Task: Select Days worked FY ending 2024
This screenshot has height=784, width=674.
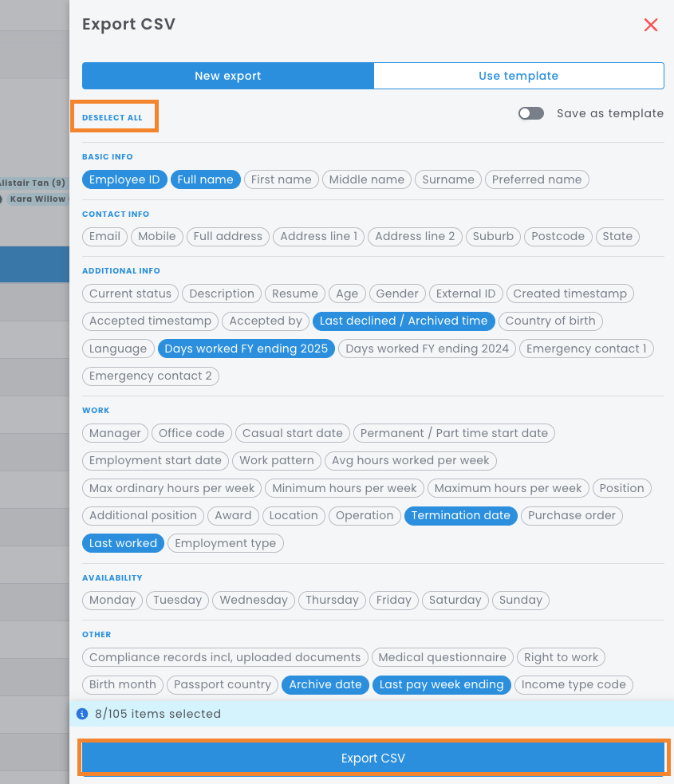Action: click(x=427, y=349)
